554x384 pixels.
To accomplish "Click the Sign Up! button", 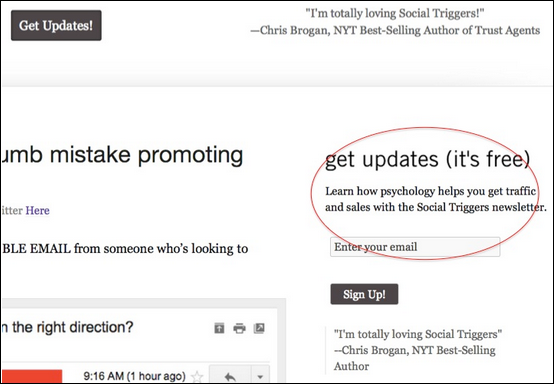I will [x=364, y=294].
